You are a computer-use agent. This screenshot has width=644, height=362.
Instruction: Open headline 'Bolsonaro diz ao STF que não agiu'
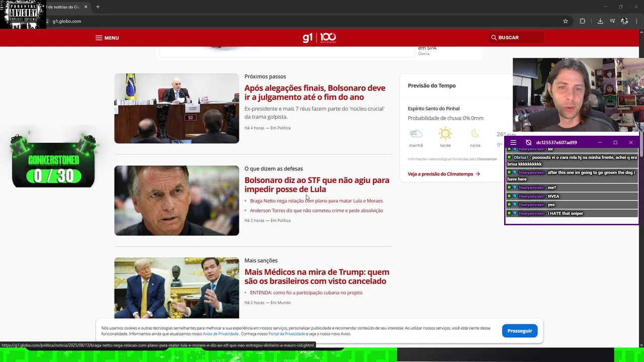pyautogui.click(x=317, y=185)
